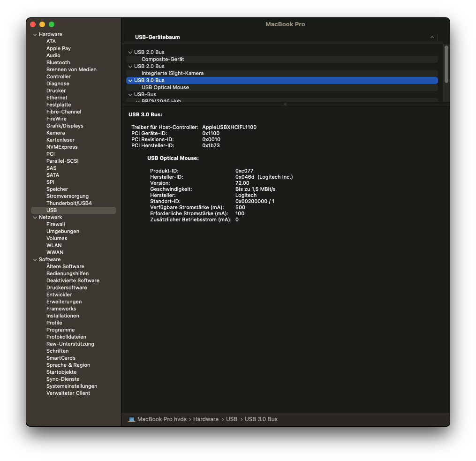Image resolution: width=476 pixels, height=461 pixels.
Task: Open Bedienungshilfen entry
Action: tap(68, 273)
